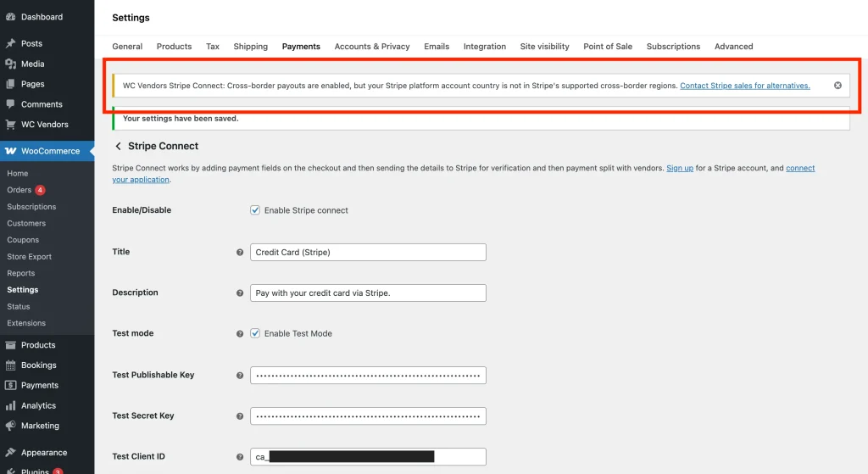Open the Point of Sale tab
The height and width of the screenshot is (474, 868).
(x=608, y=47)
